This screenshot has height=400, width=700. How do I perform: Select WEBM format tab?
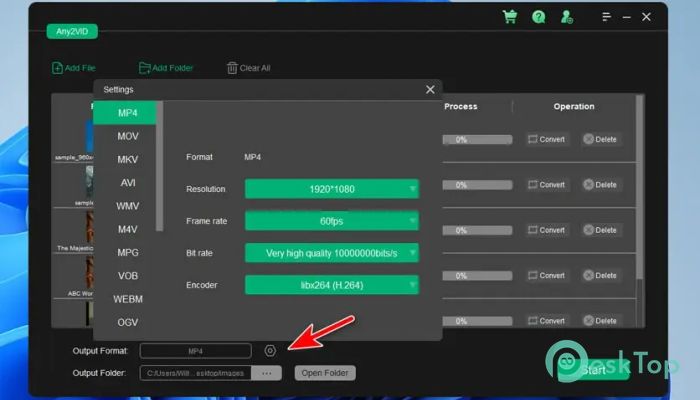(128, 299)
